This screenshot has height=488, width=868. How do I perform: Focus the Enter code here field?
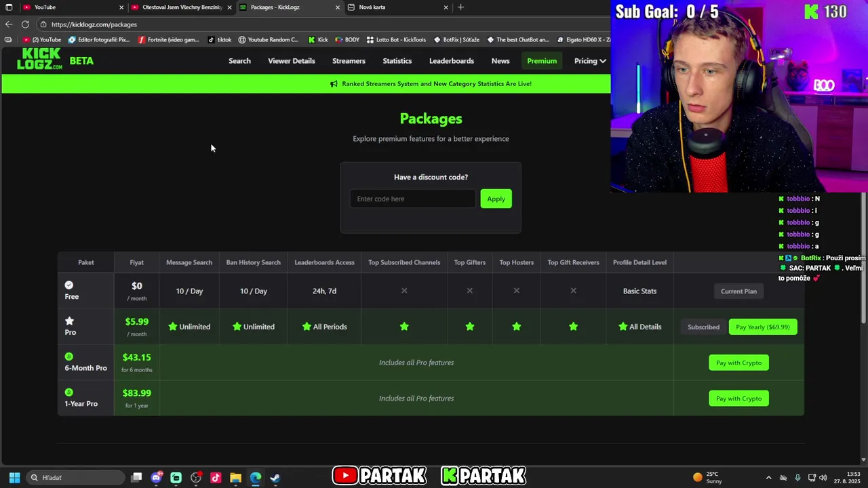coord(412,199)
